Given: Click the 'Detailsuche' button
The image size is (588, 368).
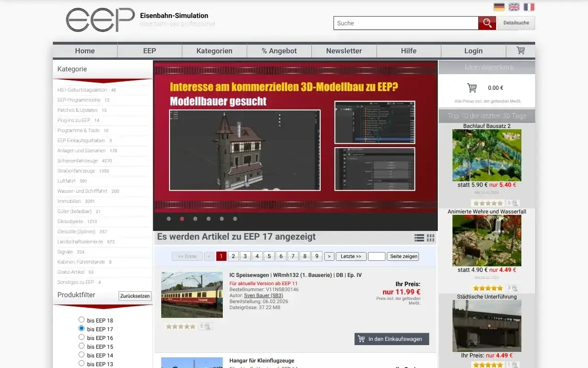Looking at the screenshot, I should 516,23.
